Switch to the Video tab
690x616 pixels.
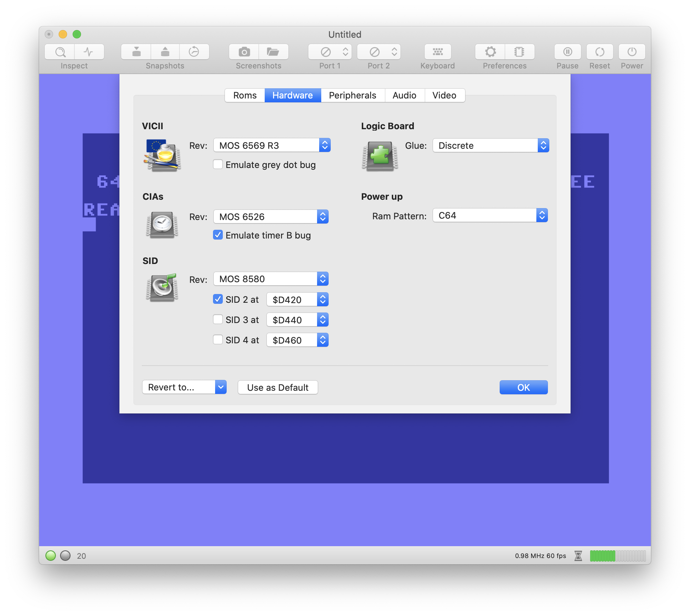pyautogui.click(x=445, y=95)
